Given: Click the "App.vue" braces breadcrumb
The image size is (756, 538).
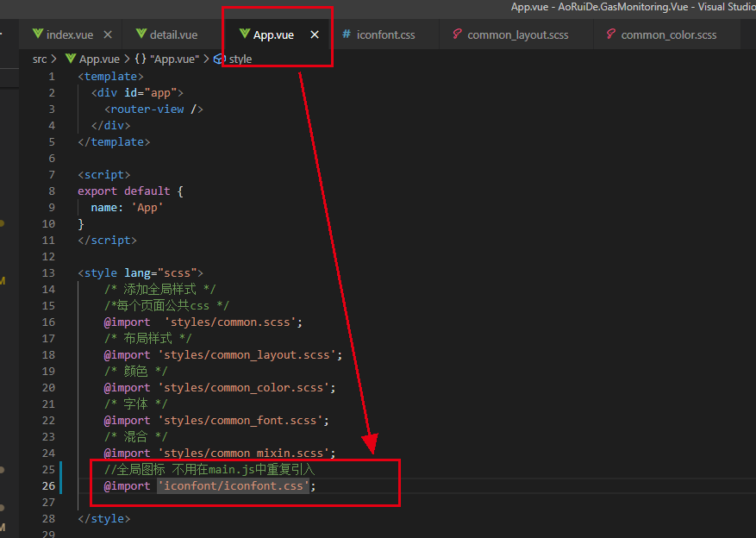Looking at the screenshot, I should pos(167,59).
